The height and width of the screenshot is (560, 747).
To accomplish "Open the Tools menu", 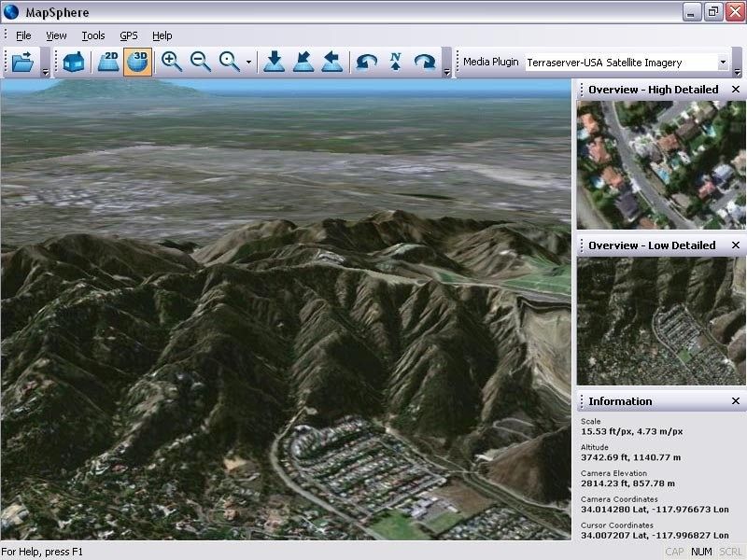I will pos(92,35).
